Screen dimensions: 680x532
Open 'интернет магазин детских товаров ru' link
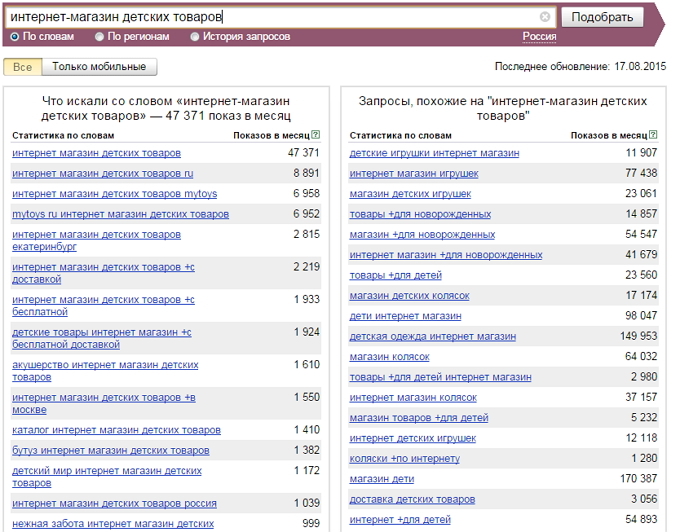pos(103,173)
